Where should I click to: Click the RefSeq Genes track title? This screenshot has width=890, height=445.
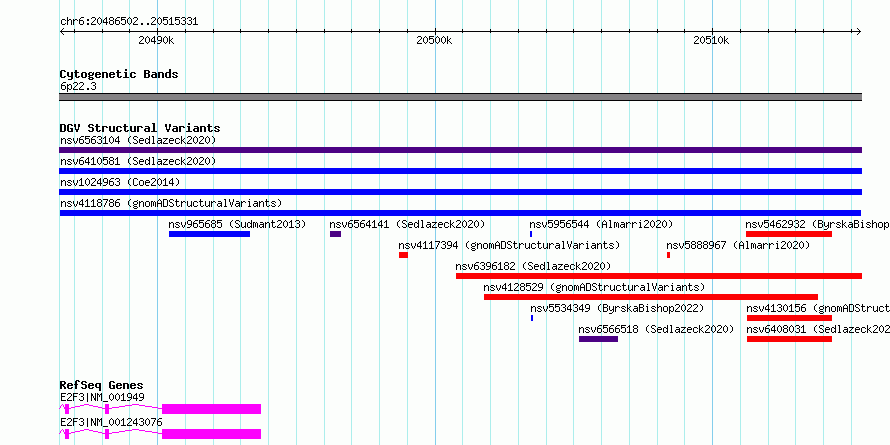[x=102, y=385]
